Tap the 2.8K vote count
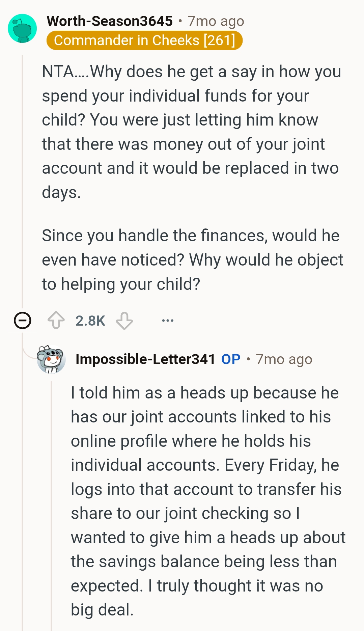The height and width of the screenshot is (631, 364). pyautogui.click(x=90, y=321)
